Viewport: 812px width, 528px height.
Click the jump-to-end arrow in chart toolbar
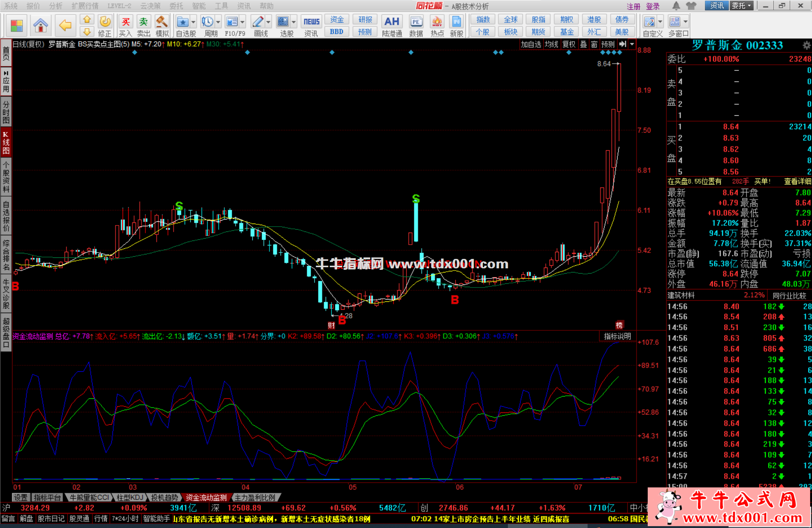623,44
